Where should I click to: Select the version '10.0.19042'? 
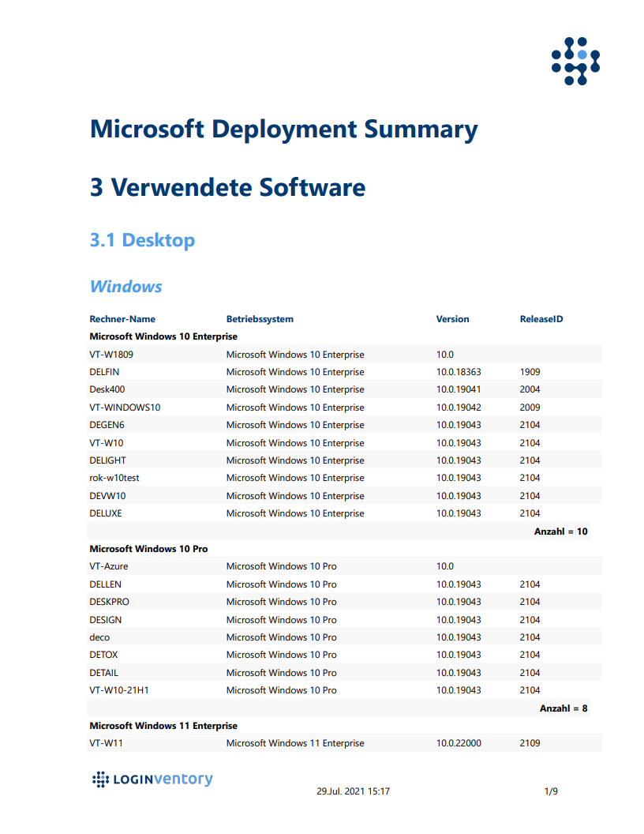[x=459, y=408]
